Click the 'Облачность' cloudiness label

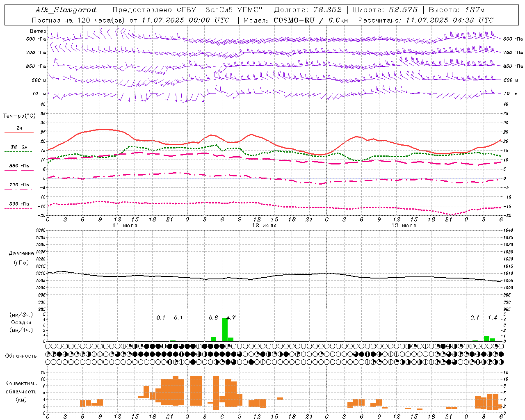21,356
